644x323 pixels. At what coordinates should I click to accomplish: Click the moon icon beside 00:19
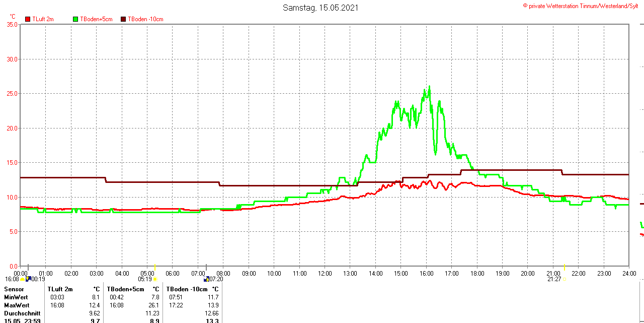click(x=29, y=279)
